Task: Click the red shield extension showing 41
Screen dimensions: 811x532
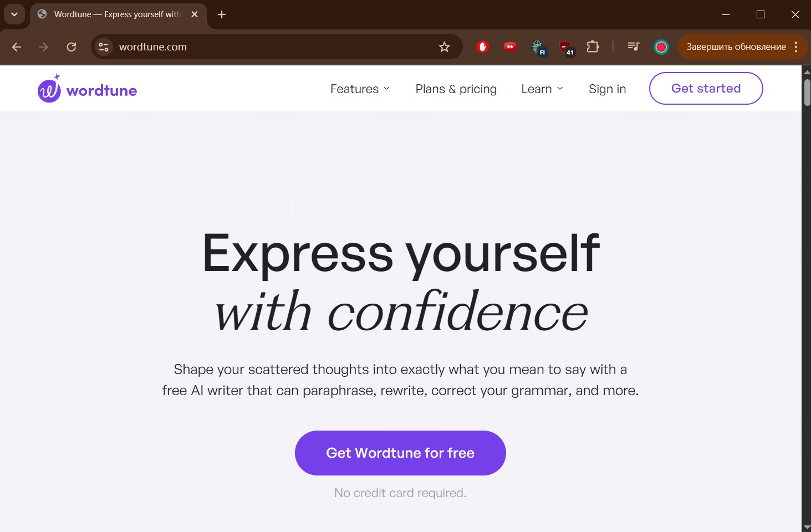Action: [565, 48]
